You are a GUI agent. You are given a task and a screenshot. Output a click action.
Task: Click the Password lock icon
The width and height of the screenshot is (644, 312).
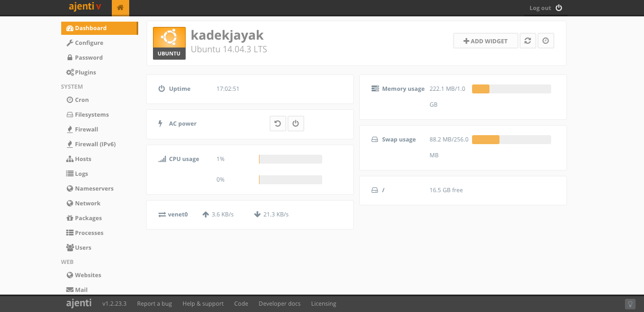(70, 58)
